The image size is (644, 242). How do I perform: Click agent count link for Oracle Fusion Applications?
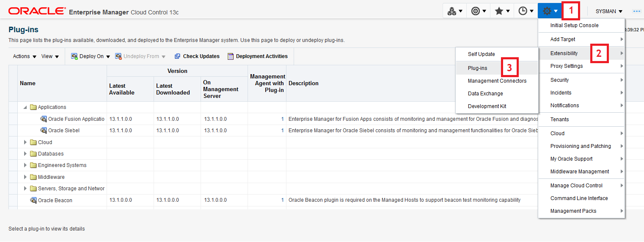282,119
